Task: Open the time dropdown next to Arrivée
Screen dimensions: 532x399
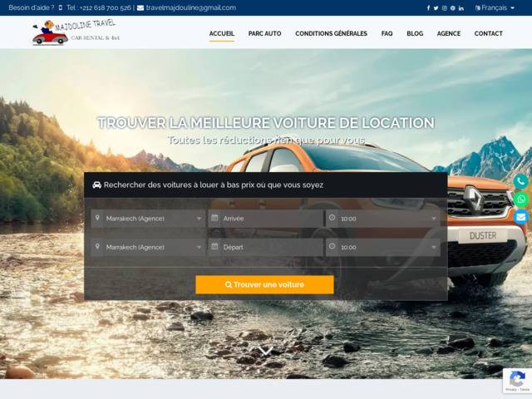Action: coord(383,219)
